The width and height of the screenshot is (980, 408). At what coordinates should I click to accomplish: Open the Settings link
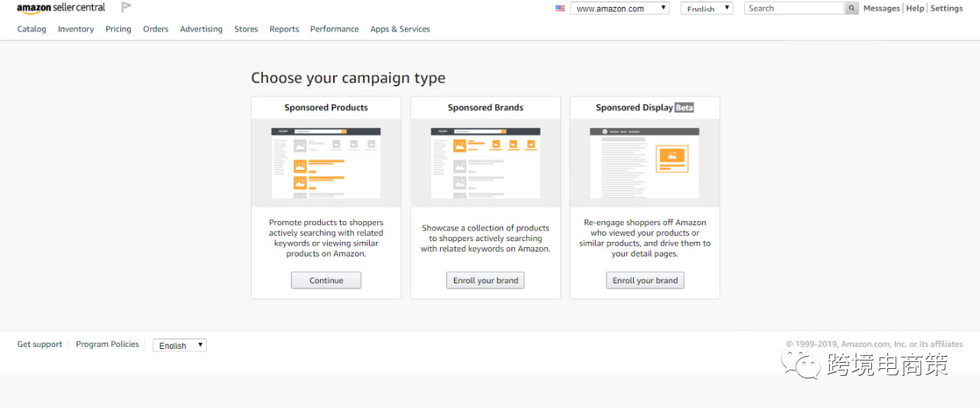click(946, 8)
